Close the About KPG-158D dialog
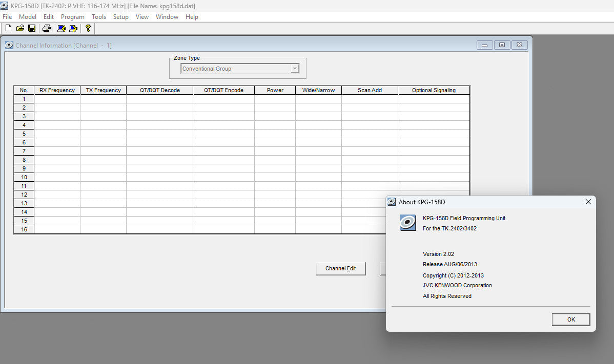This screenshot has width=614, height=364. (588, 202)
